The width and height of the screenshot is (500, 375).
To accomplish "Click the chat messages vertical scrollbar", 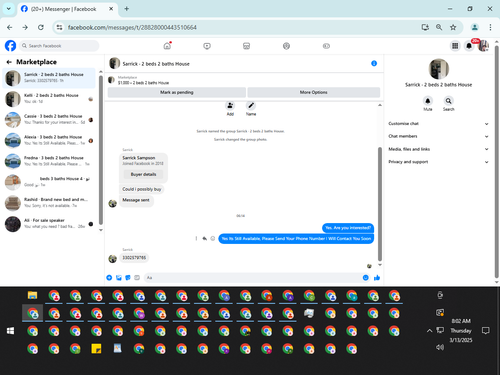I will click(x=380, y=203).
